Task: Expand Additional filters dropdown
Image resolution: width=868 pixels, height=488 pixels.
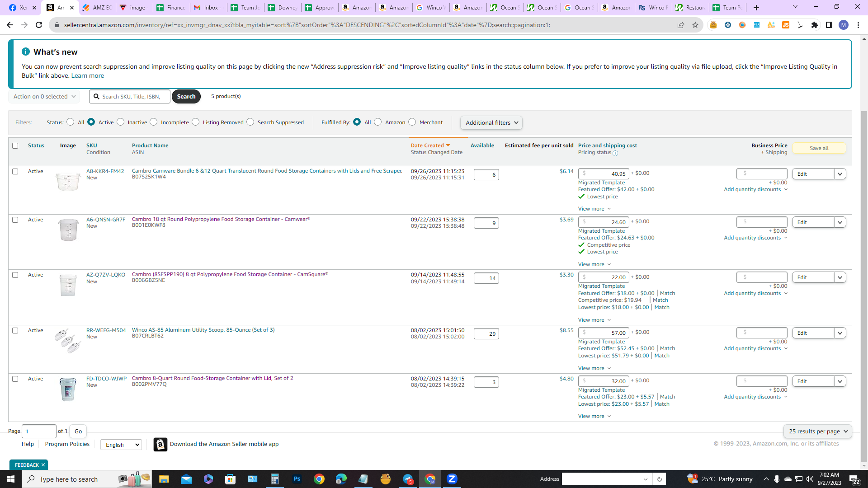Action: (491, 123)
